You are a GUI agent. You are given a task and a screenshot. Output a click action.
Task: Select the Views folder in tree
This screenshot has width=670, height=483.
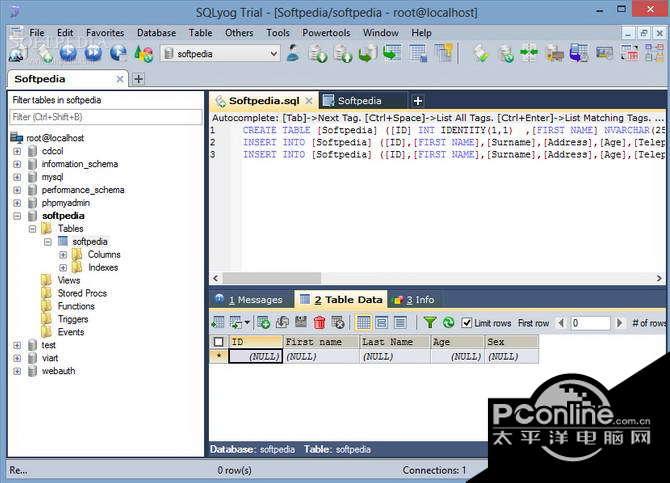point(69,280)
